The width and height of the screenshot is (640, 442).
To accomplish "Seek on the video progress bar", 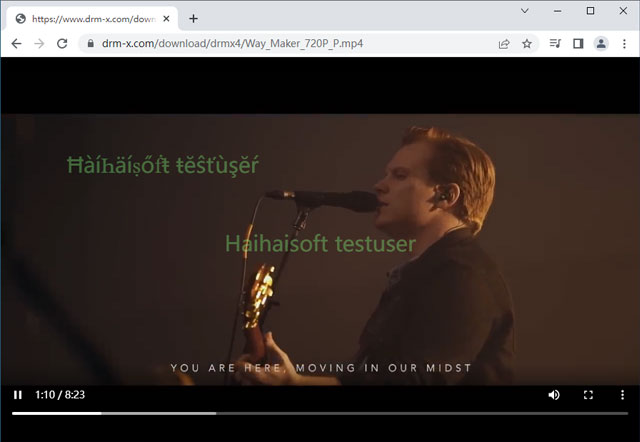I will point(320,413).
